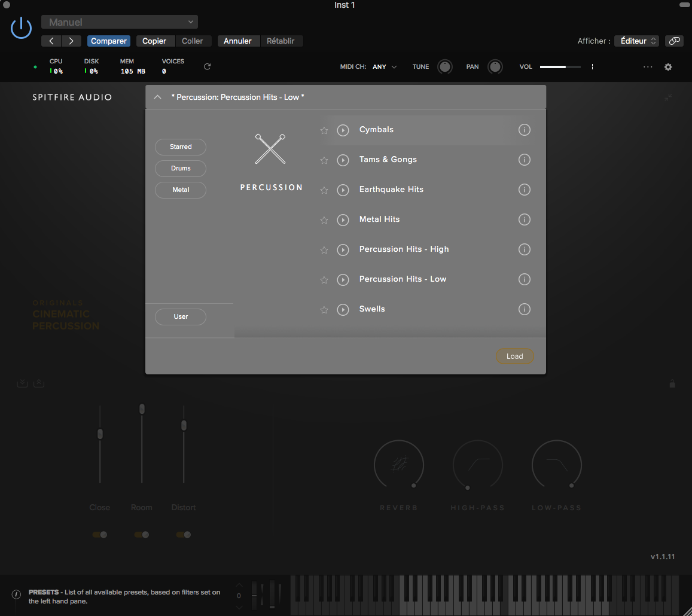Click the link icon beside the Éditeur selector

coord(674,41)
